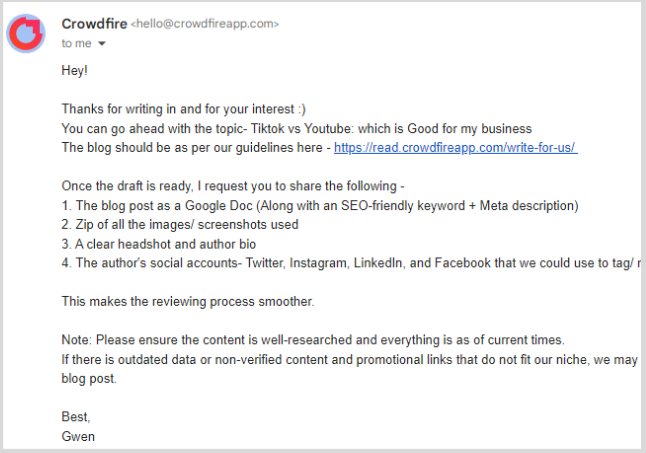Click the 'Best,' sign-off line
Viewport: 646px width, 453px height.
point(76,417)
